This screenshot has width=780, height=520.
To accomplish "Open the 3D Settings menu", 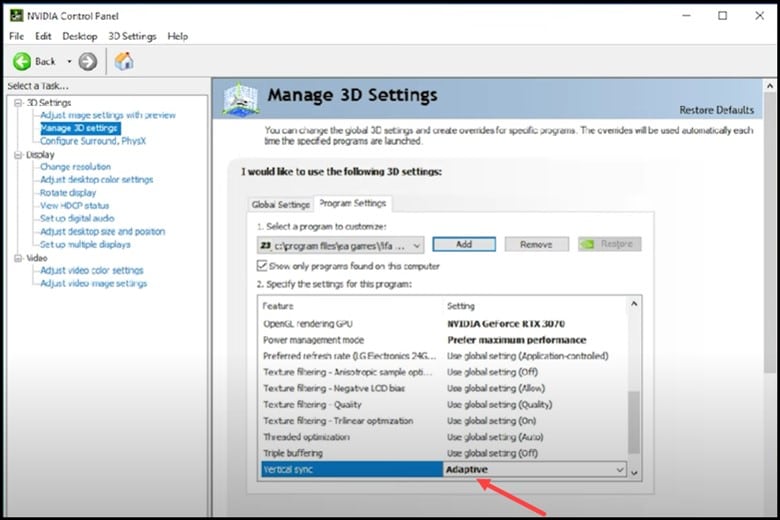I will 132,36.
